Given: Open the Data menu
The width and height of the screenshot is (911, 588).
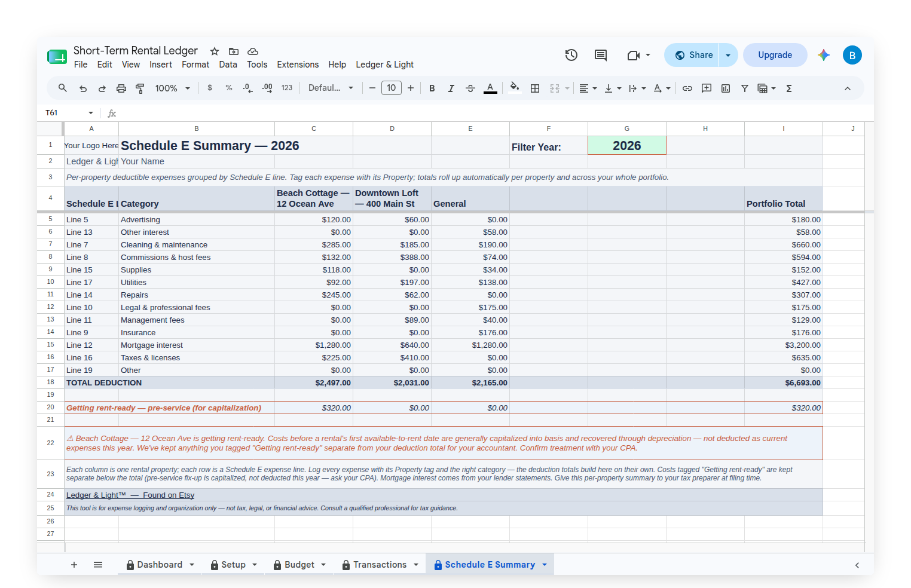Looking at the screenshot, I should (228, 65).
